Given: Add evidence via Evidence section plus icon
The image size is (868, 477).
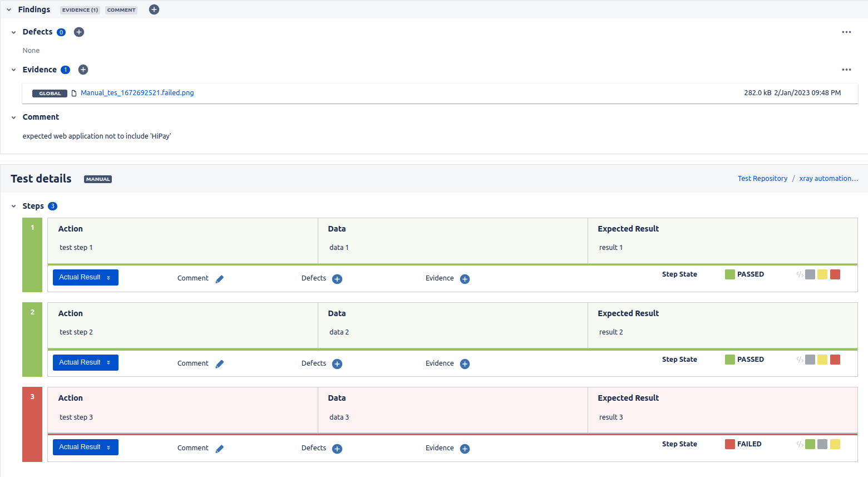Looking at the screenshot, I should click(x=83, y=70).
